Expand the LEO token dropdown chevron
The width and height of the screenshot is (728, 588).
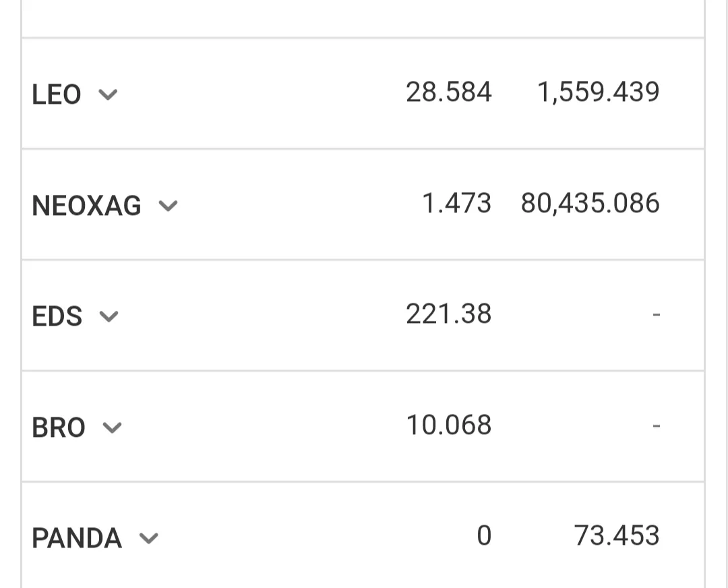click(108, 95)
